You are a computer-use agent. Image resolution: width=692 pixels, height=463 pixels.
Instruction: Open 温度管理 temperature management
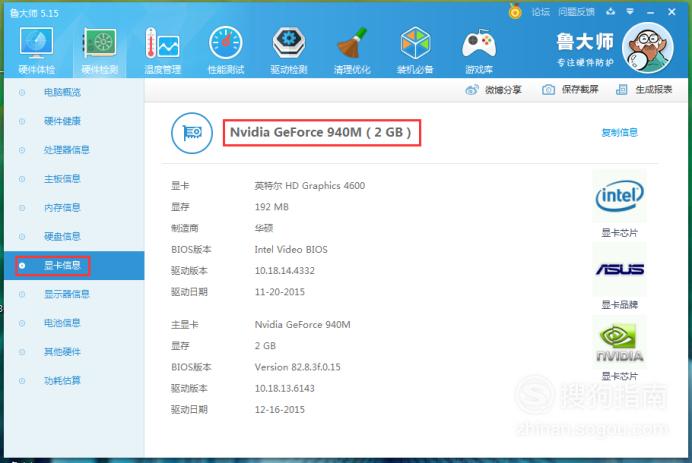(162, 50)
